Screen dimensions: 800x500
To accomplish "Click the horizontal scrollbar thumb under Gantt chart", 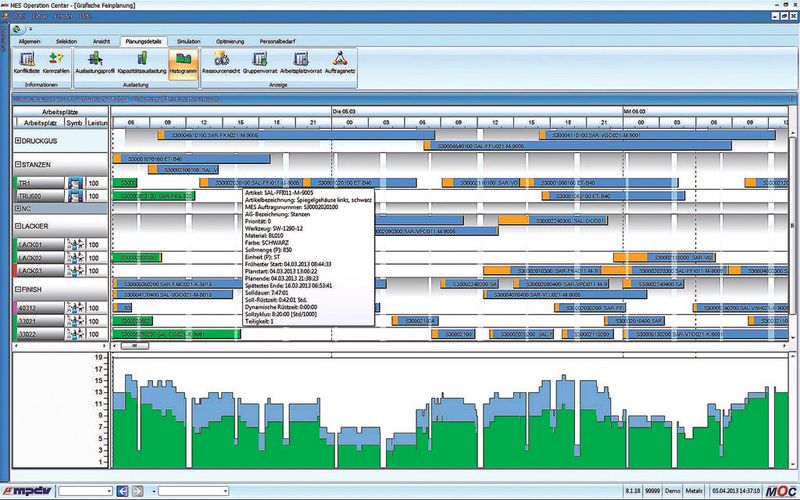I will pyautogui.click(x=135, y=345).
